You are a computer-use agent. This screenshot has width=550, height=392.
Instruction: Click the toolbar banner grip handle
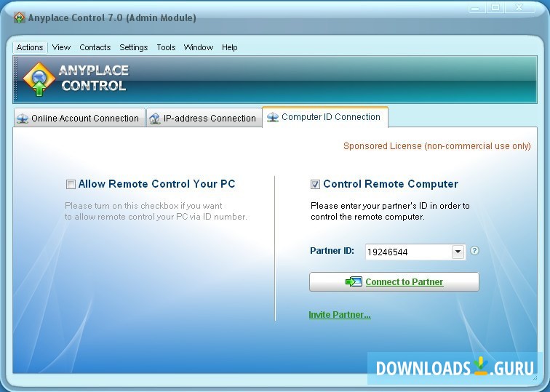(15, 79)
